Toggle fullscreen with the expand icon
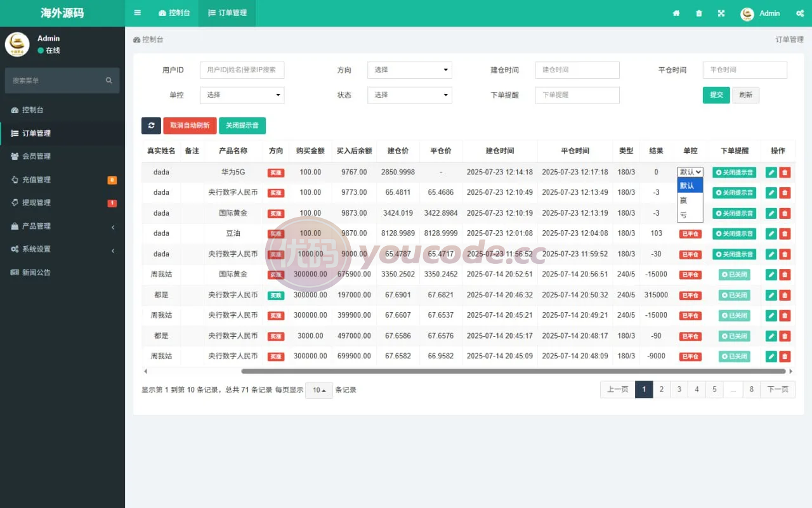This screenshot has height=508, width=812. [x=721, y=13]
